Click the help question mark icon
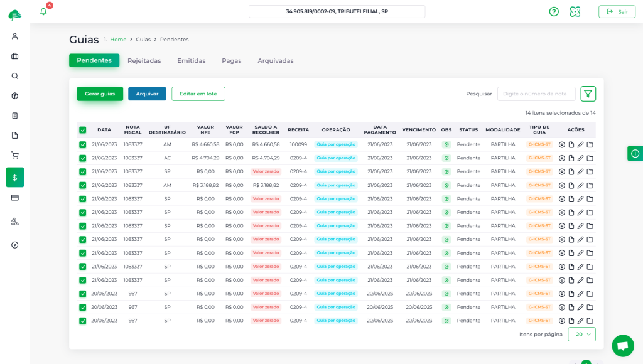 554,11
